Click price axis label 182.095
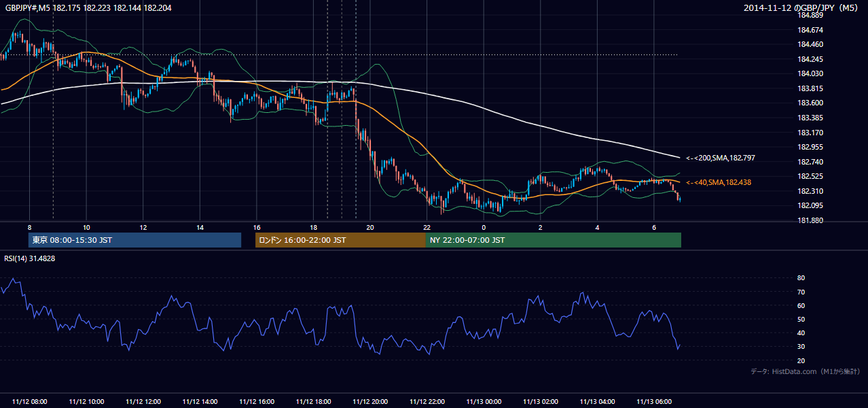Viewport: 868px width, 408px height. tap(810, 205)
